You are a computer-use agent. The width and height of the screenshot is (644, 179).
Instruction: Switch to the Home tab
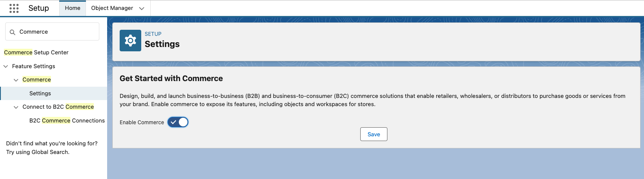(73, 8)
